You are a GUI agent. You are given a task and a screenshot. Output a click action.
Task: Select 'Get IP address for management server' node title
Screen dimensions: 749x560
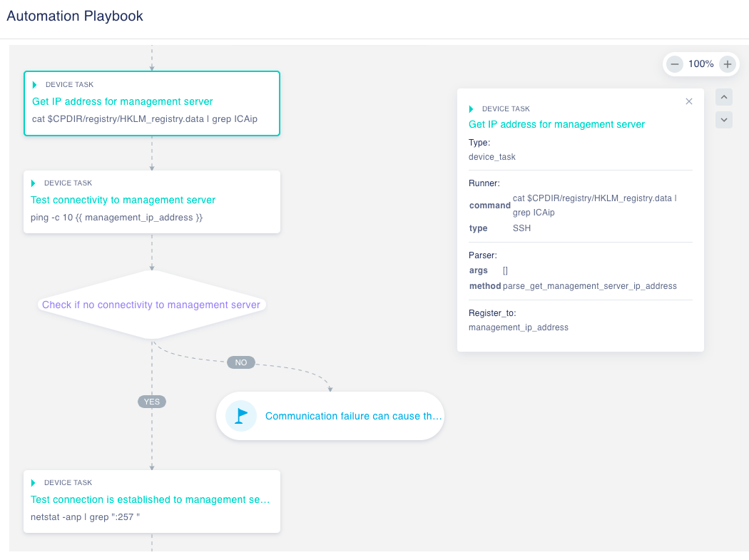pos(123,101)
